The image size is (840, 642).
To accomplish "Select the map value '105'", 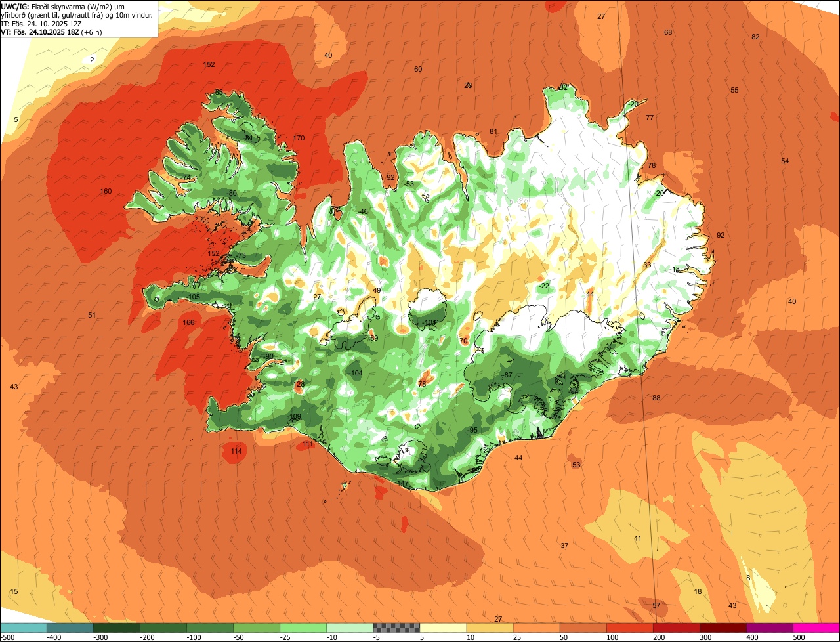I will point(194,297).
